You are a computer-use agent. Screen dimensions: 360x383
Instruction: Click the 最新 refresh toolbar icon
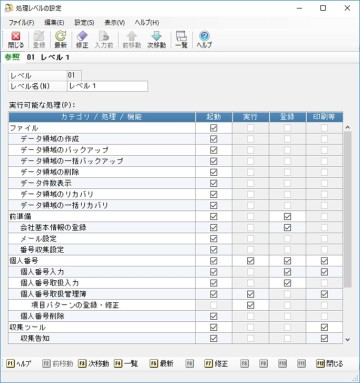61,40
